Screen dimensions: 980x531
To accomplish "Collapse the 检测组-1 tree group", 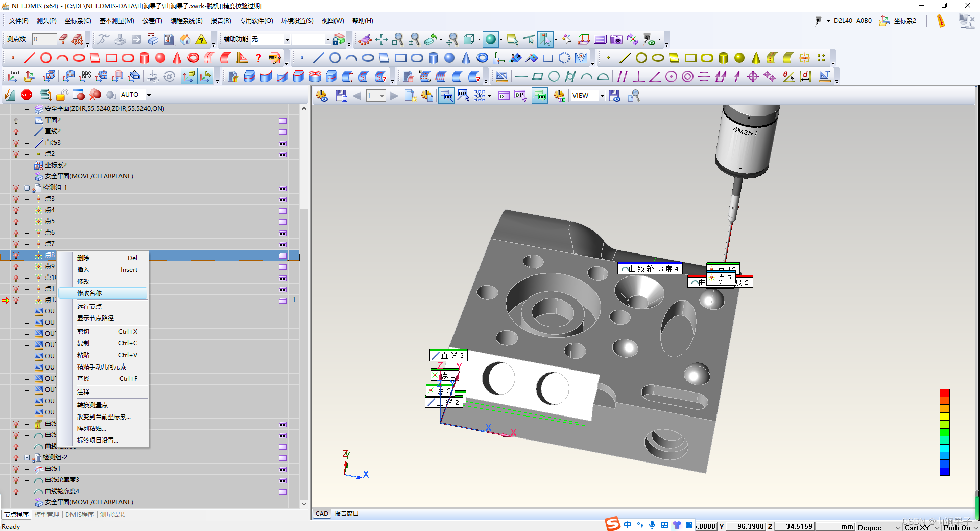I will click(x=27, y=188).
